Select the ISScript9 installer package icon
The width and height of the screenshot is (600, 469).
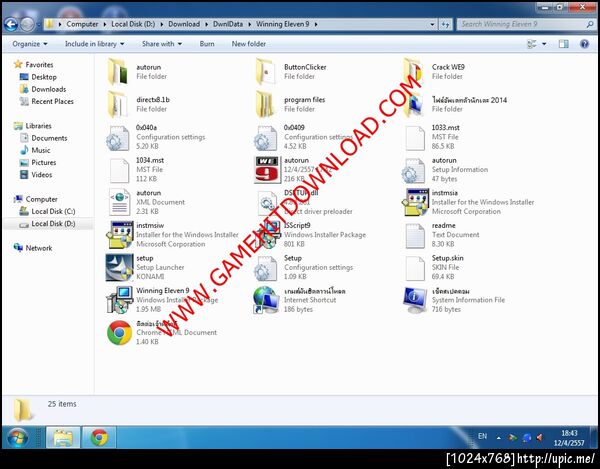(269, 235)
